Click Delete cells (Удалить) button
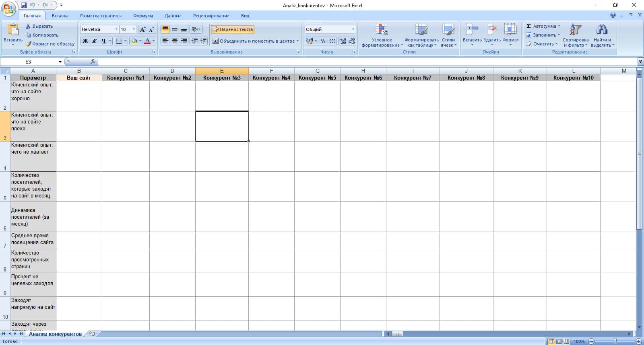Viewport: 644px width, 345px height. pyautogui.click(x=492, y=35)
